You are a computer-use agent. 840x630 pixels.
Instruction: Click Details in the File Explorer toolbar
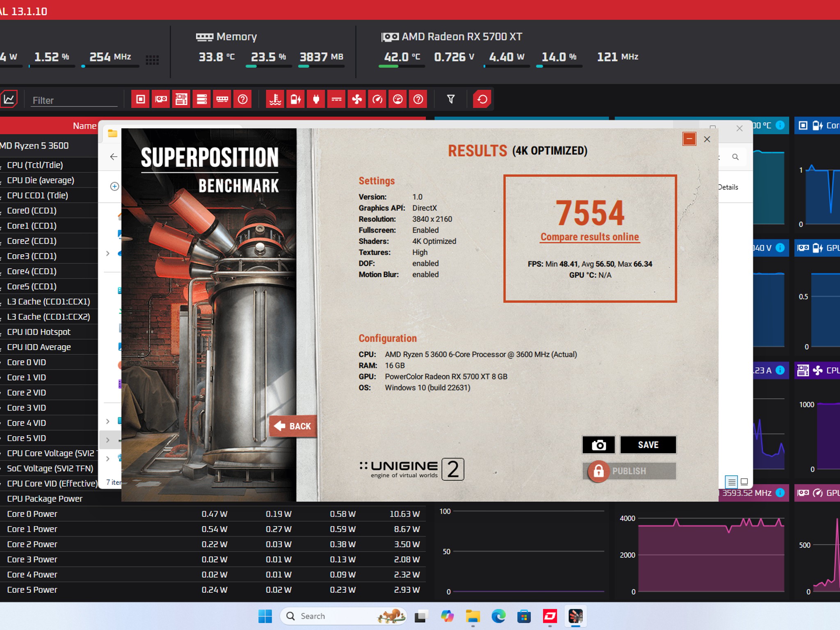tap(728, 187)
